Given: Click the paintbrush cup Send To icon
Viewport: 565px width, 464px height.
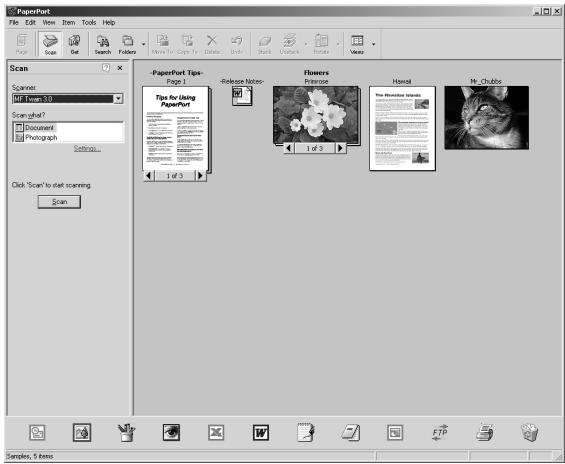Looking at the screenshot, I should [x=126, y=432].
